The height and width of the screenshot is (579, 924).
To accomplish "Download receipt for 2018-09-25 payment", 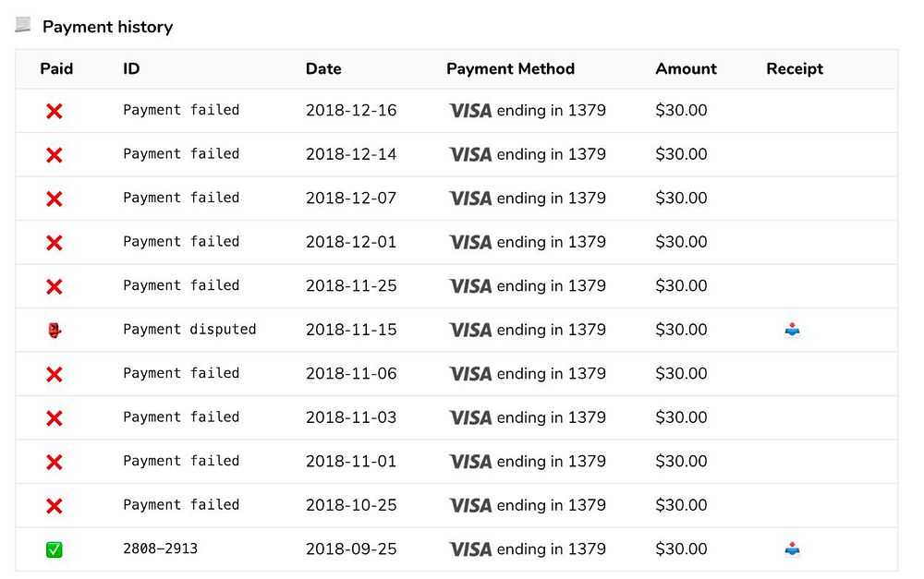I will (792, 549).
